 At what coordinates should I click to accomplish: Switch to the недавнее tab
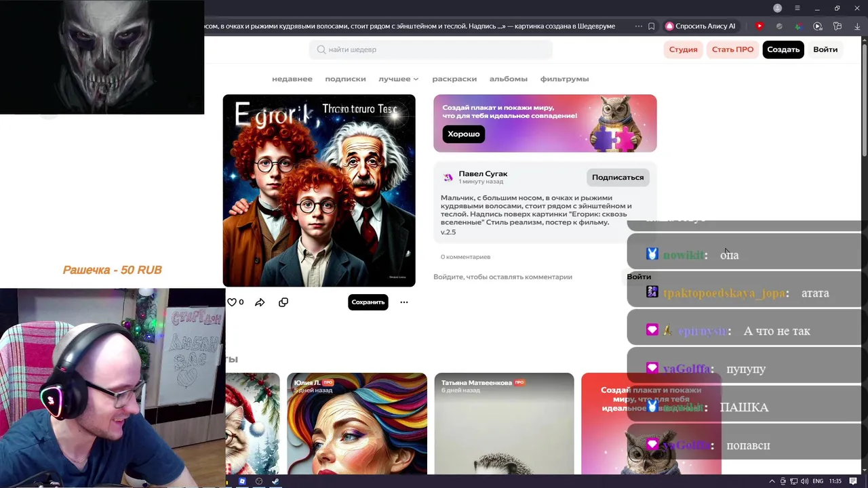pos(292,79)
